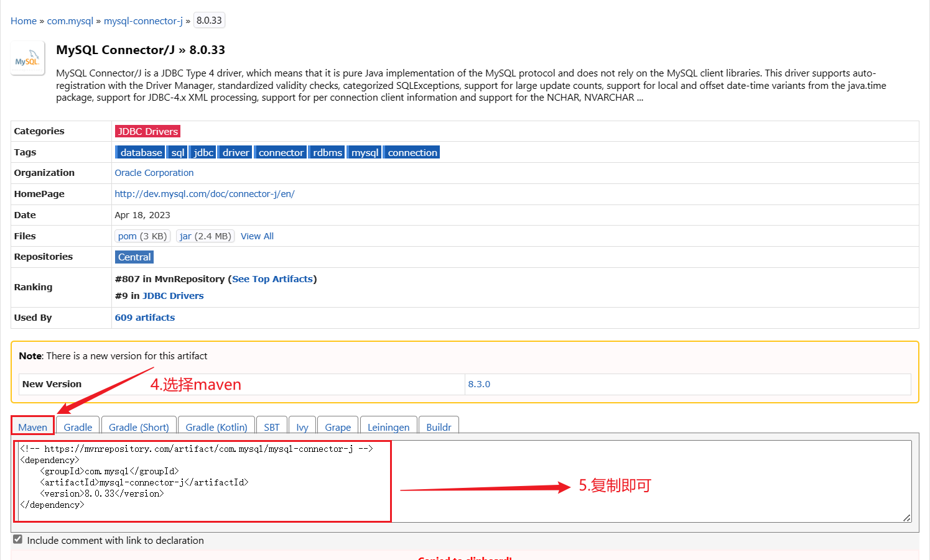
Task: Open JDBC Drivers ranking link
Action: click(x=173, y=296)
